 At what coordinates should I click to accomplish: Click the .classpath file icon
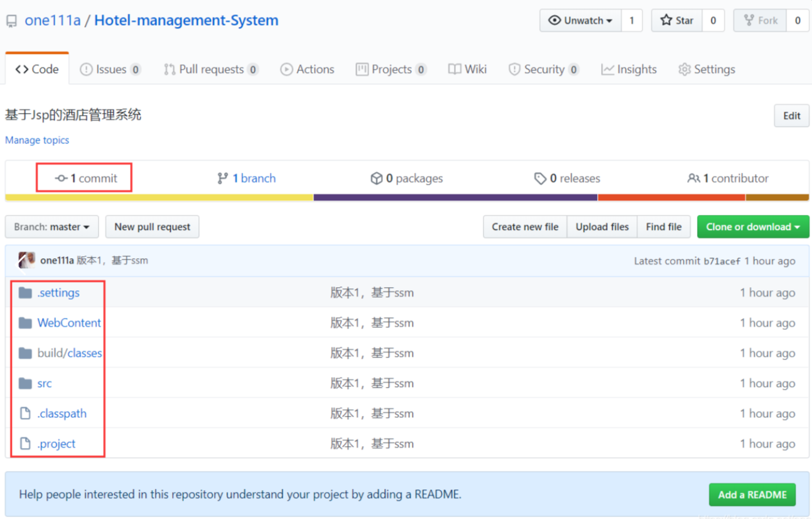[x=25, y=413]
